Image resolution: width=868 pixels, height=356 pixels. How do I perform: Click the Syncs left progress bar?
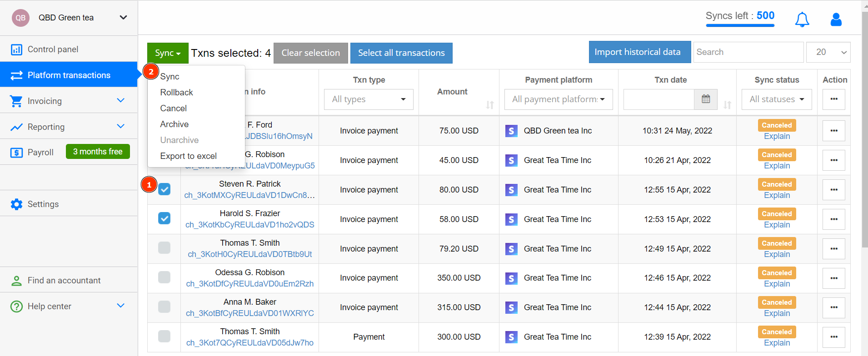740,25
